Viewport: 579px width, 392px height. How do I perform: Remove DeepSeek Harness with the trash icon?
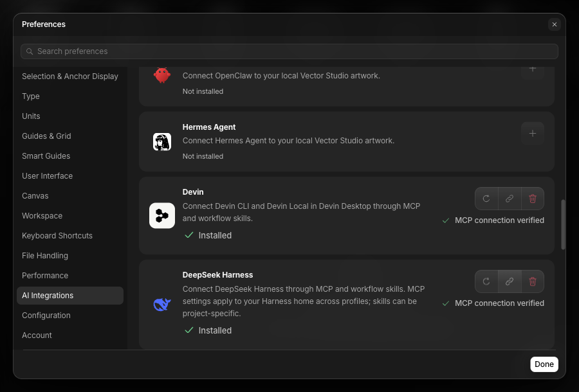pos(533,281)
